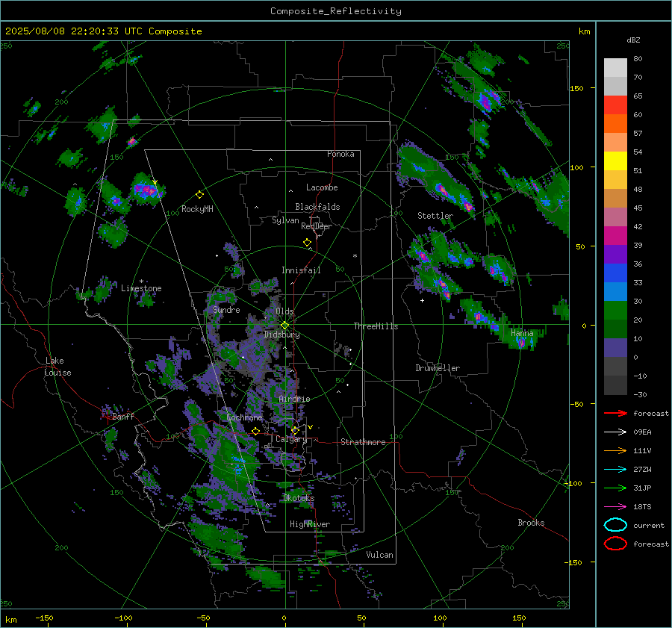
Task: Click the yellow diamond marker below RedDeer
Action: [x=307, y=243]
